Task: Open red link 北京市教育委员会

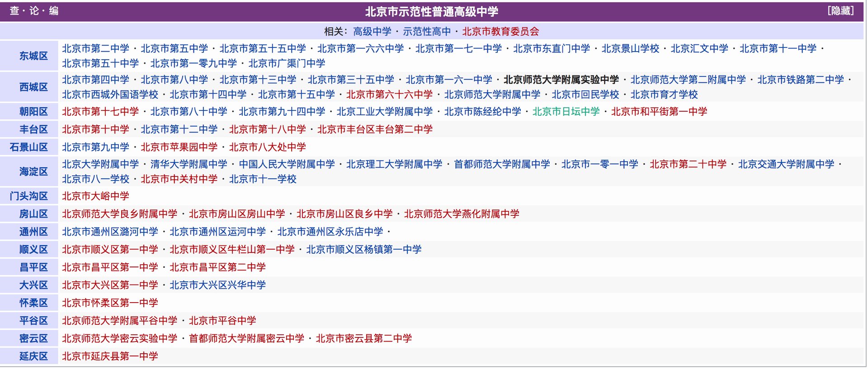Action: pos(500,32)
